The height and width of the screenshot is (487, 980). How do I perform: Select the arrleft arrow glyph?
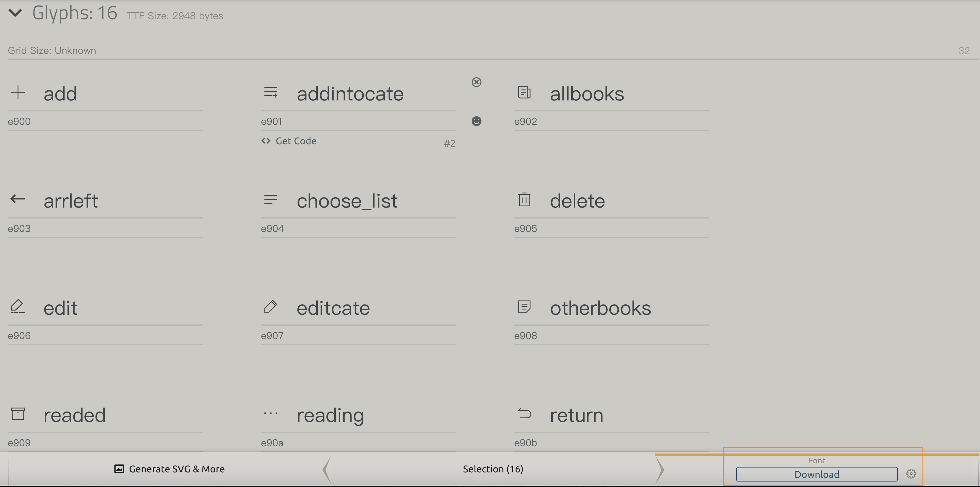[x=18, y=198]
